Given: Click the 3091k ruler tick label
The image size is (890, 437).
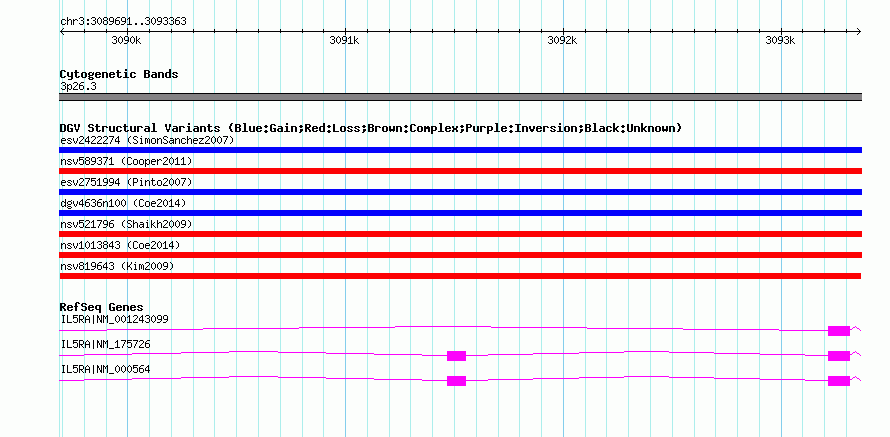Looking at the screenshot, I should coord(345,40).
